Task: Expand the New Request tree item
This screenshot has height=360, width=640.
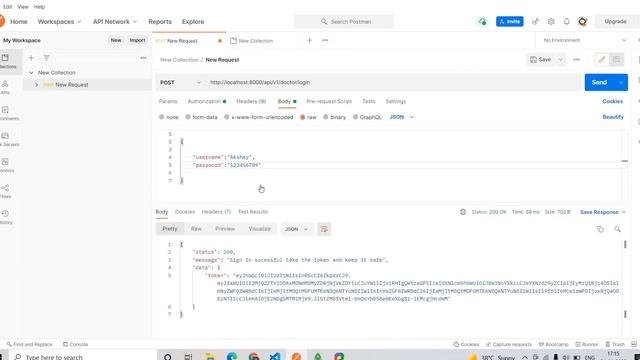Action: click(x=36, y=85)
